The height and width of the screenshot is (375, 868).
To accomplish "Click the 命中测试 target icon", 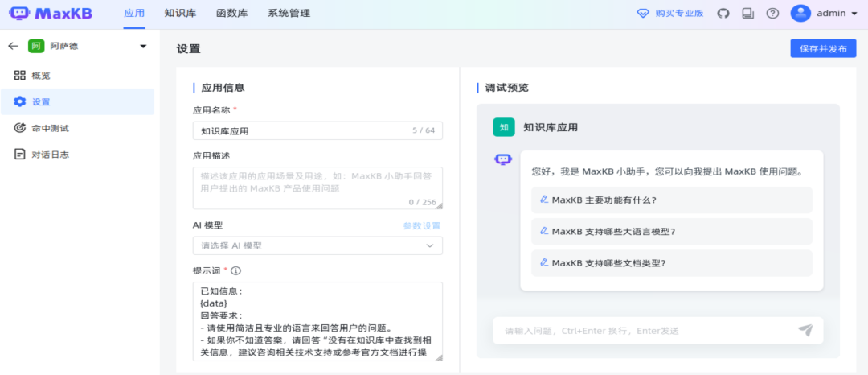I will tap(20, 128).
